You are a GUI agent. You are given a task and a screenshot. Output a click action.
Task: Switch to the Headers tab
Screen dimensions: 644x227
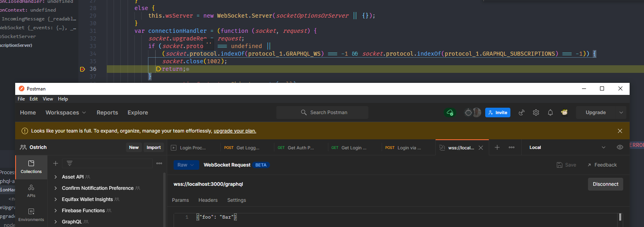(208, 200)
